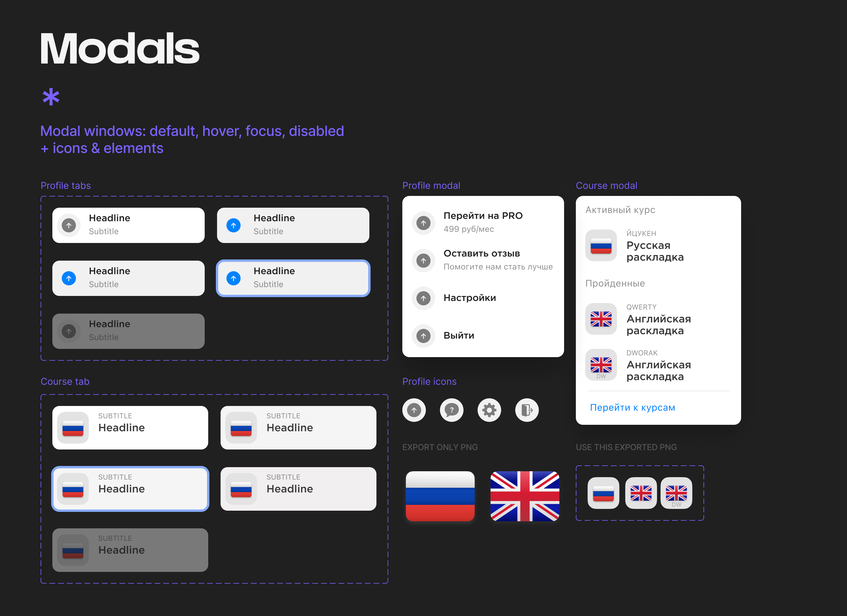
Task: Open Настройки from the profile modal
Action: click(x=470, y=298)
